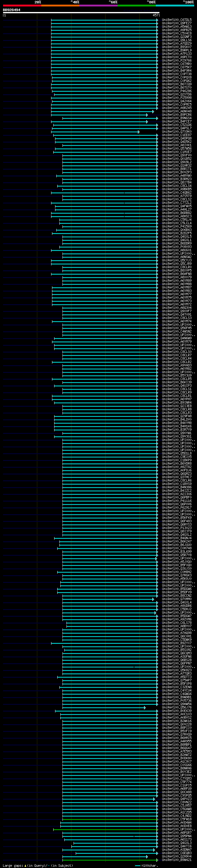Select label UniRef100_B3L699
197x868 pixels.
[x=176, y=552]
